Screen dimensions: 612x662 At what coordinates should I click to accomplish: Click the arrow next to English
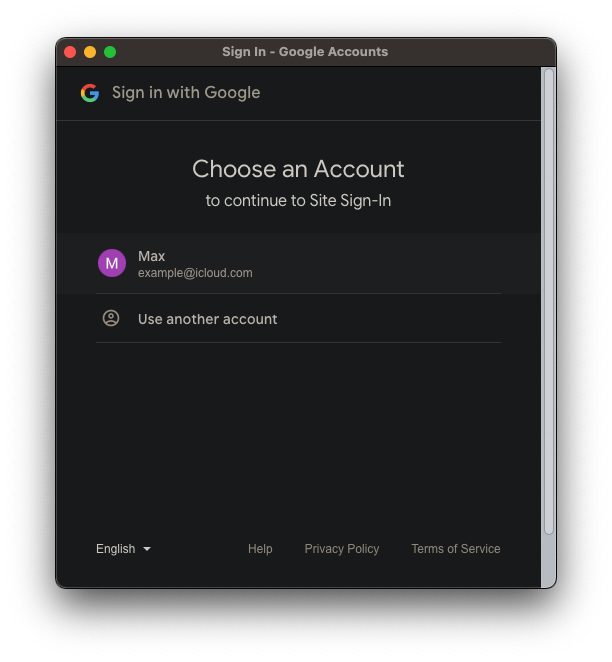147,549
